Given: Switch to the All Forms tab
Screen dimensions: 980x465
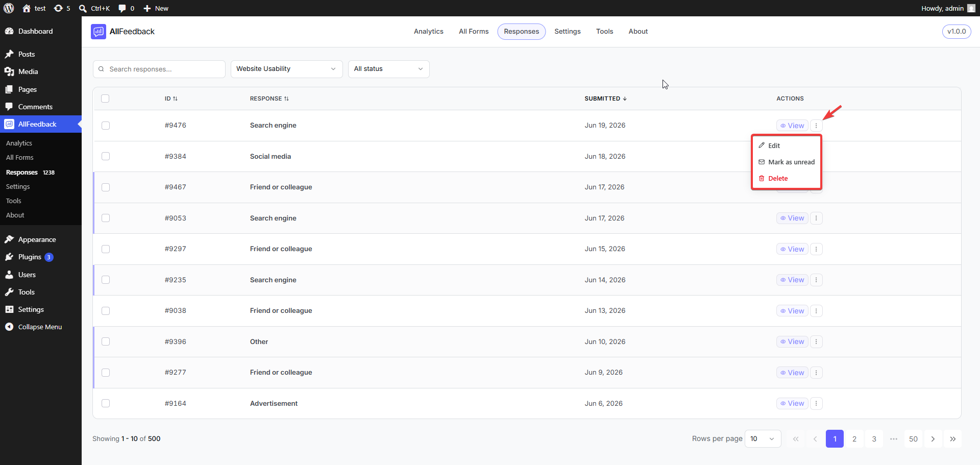Looking at the screenshot, I should 474,31.
